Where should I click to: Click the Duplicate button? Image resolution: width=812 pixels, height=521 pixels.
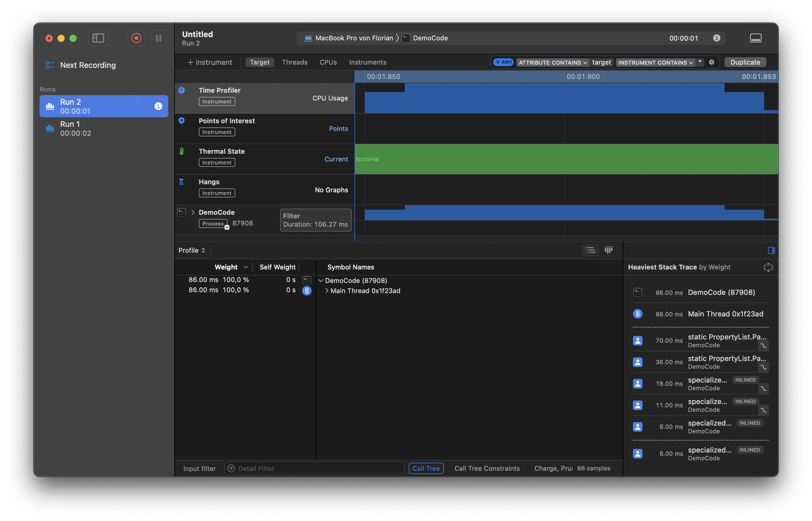[745, 62]
